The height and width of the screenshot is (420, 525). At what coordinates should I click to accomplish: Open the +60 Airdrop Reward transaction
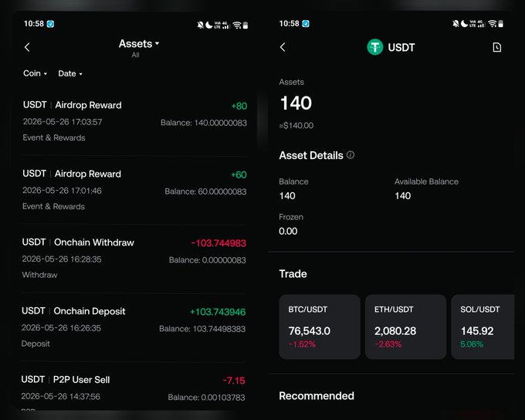[x=134, y=190]
